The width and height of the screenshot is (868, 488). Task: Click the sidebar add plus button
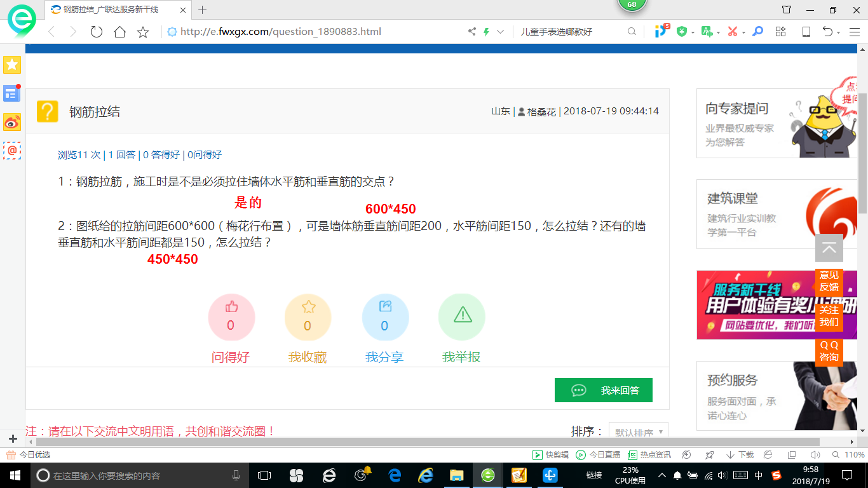pos(13,438)
